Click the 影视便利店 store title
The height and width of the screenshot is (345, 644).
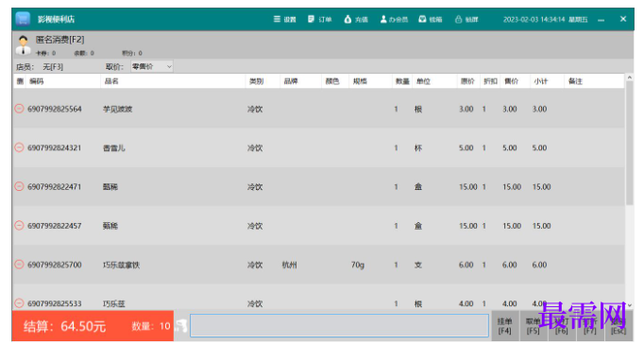(57, 19)
